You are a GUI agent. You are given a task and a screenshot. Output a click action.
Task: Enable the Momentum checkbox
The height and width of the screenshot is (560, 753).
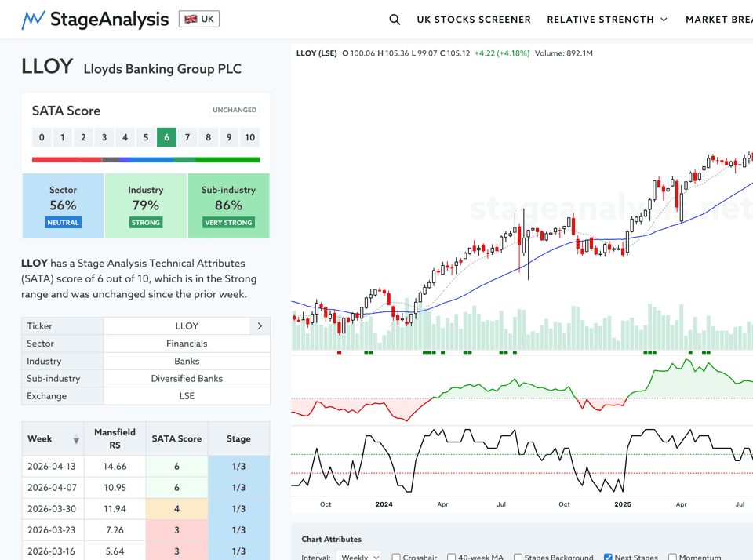point(673,557)
